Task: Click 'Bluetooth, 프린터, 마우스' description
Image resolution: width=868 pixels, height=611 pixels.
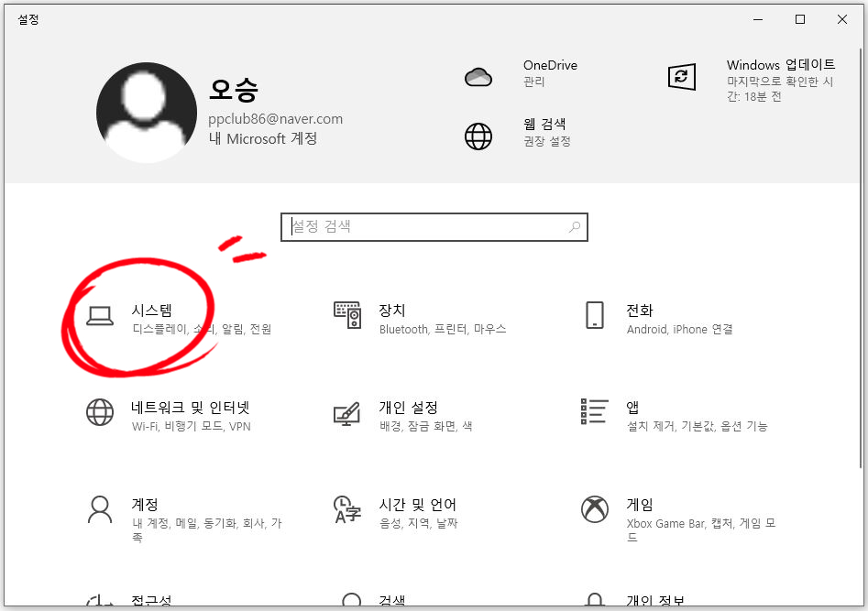Action: [x=443, y=329]
